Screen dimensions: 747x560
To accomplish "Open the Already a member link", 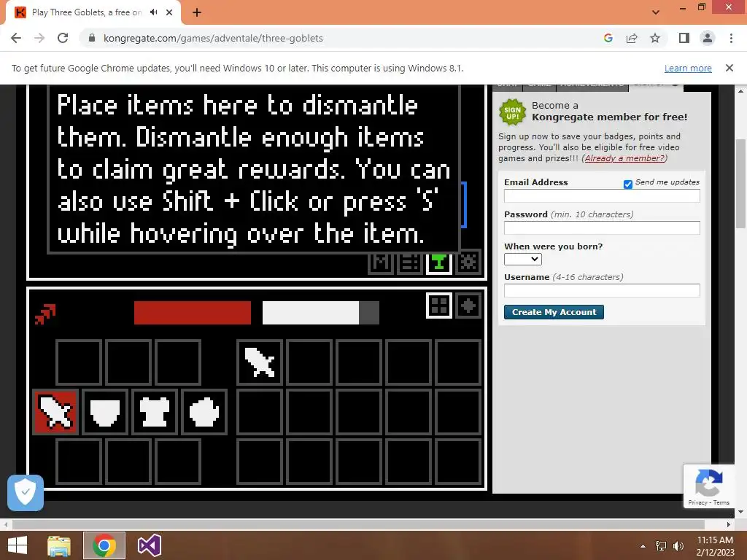I will pyautogui.click(x=624, y=158).
